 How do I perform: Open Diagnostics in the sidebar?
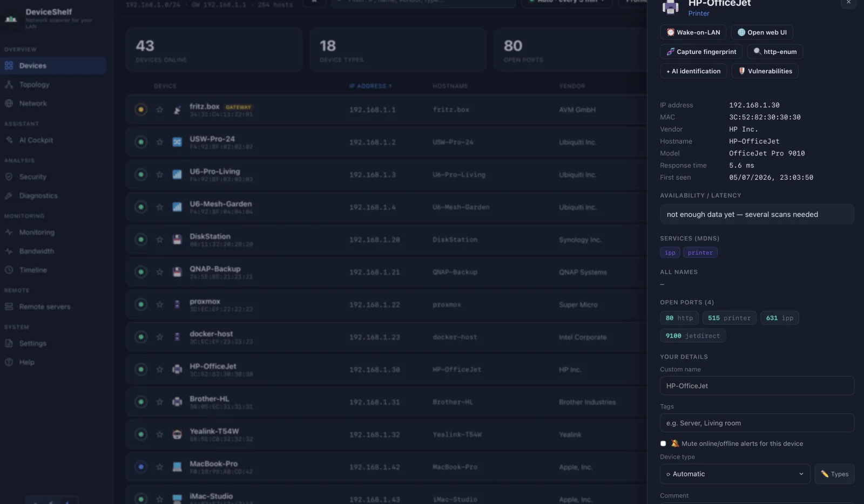(53, 196)
